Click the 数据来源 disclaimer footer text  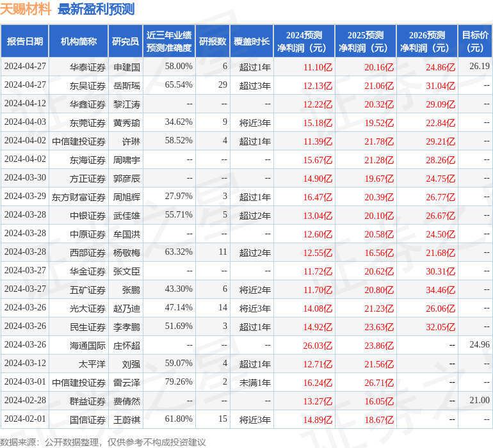103,442
